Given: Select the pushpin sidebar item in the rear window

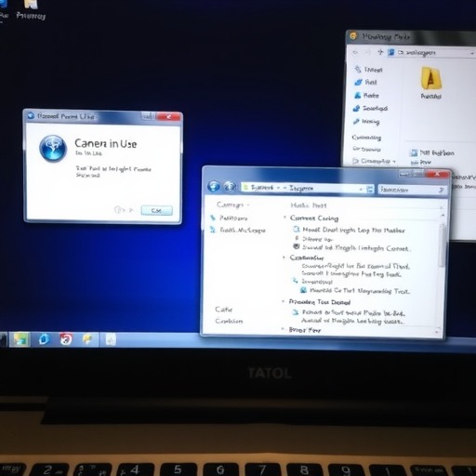Looking at the screenshot, I should coord(368,70).
